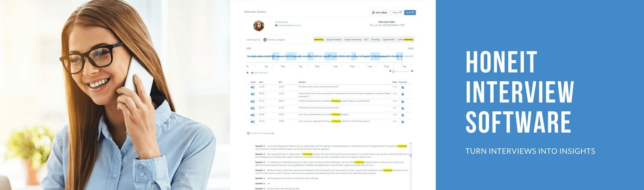Click the question 'What part of your job do you enjoy the most?'
Screen dimensions: 644x190
318,108
